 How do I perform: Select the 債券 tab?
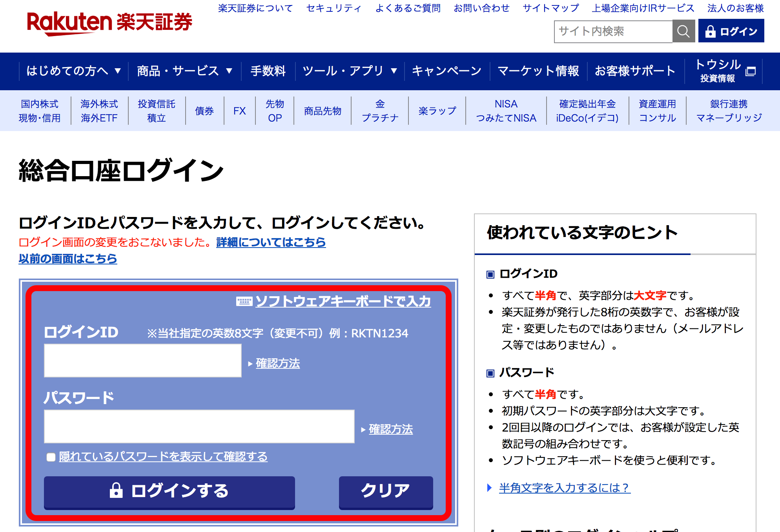[x=204, y=111]
